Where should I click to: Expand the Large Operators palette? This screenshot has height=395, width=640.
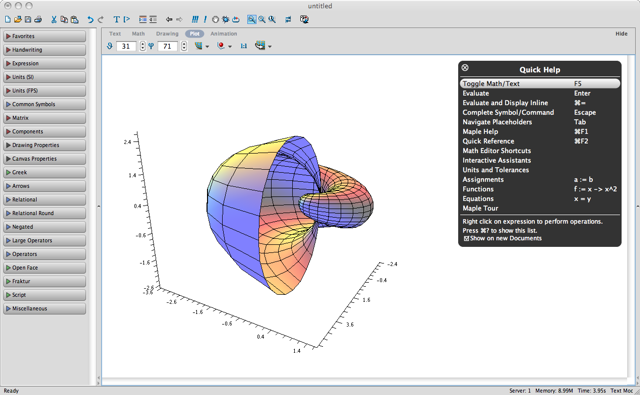tap(44, 240)
